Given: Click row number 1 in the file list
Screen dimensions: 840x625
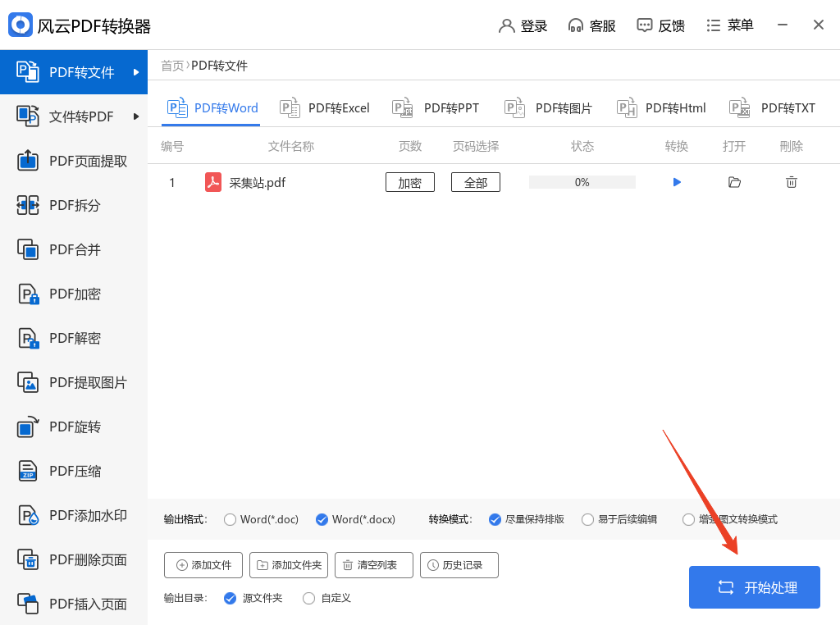Looking at the screenshot, I should point(172,183).
